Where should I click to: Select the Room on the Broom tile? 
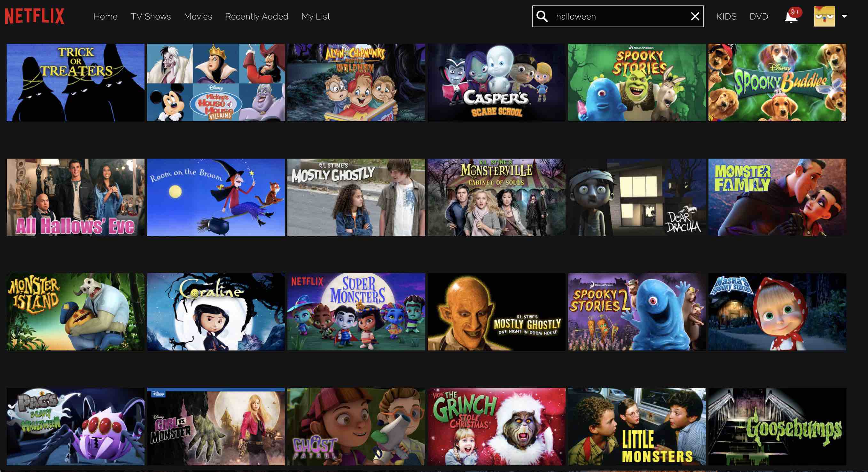(x=216, y=197)
